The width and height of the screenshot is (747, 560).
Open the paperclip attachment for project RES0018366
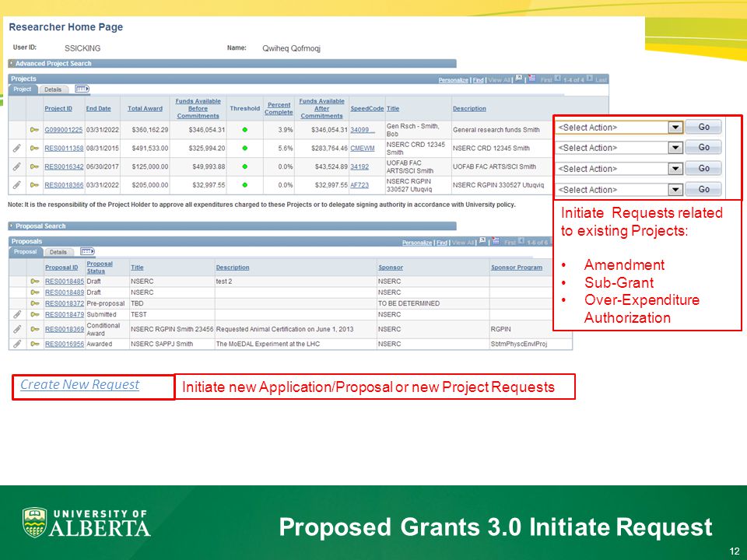(x=16, y=185)
